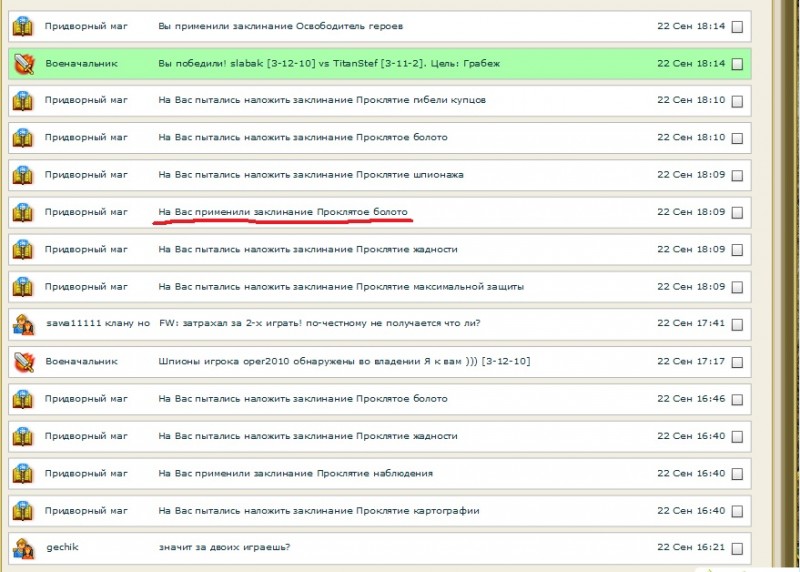Screen dimensions: 800x572
Task: Click the book icon beside Проклятие наблюдения
Action: (x=23, y=473)
